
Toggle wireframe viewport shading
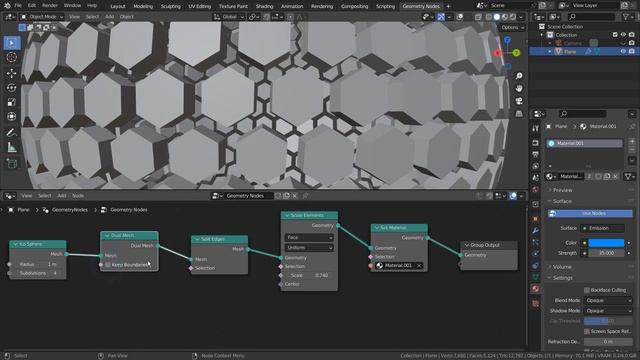(489, 17)
